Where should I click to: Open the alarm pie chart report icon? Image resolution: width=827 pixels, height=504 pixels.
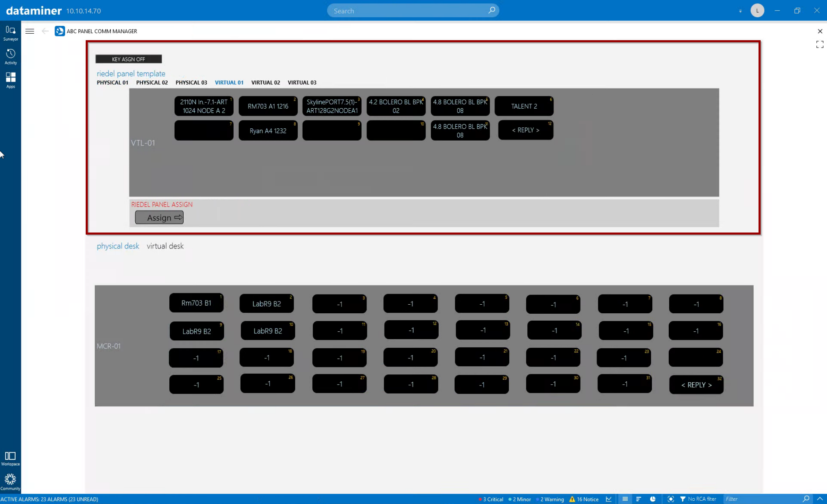click(x=653, y=499)
